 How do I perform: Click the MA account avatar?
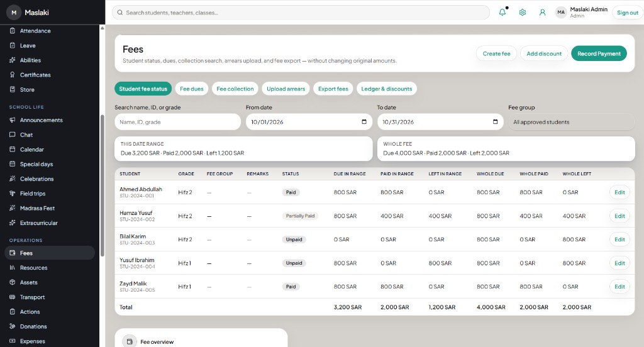pyautogui.click(x=560, y=13)
